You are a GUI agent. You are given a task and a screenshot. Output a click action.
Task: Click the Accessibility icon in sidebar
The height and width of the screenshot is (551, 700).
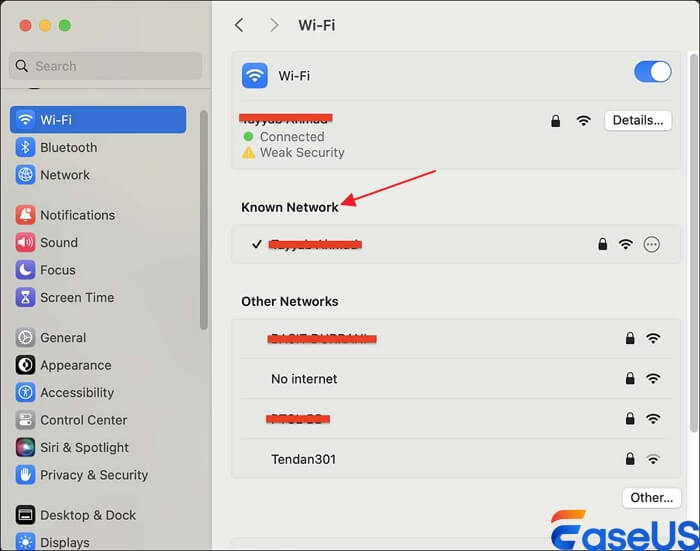point(25,392)
